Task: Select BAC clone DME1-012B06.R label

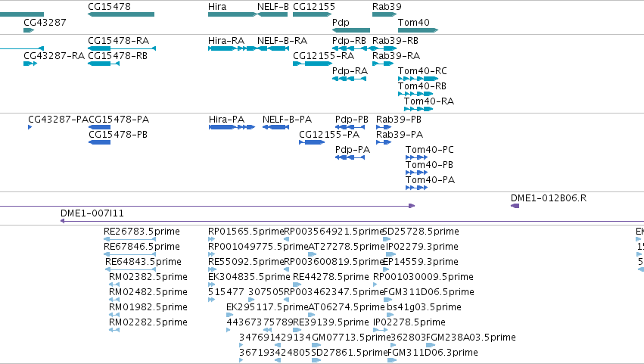Action: pos(549,198)
